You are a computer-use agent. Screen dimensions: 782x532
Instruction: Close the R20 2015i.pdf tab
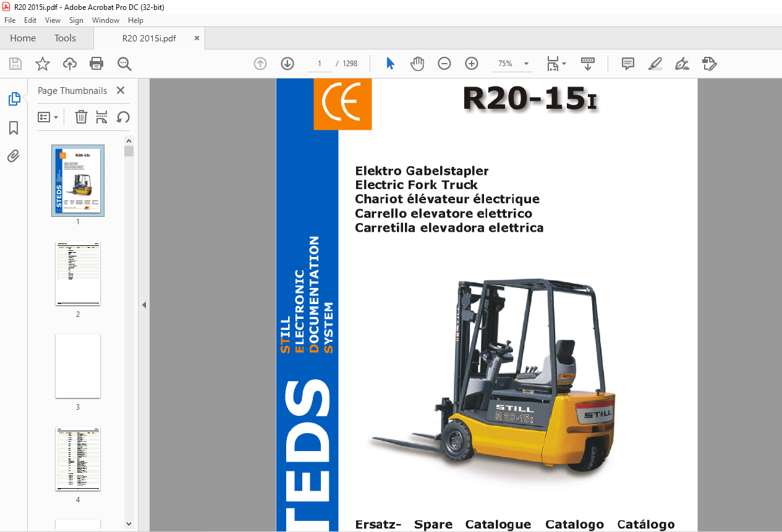tap(197, 38)
